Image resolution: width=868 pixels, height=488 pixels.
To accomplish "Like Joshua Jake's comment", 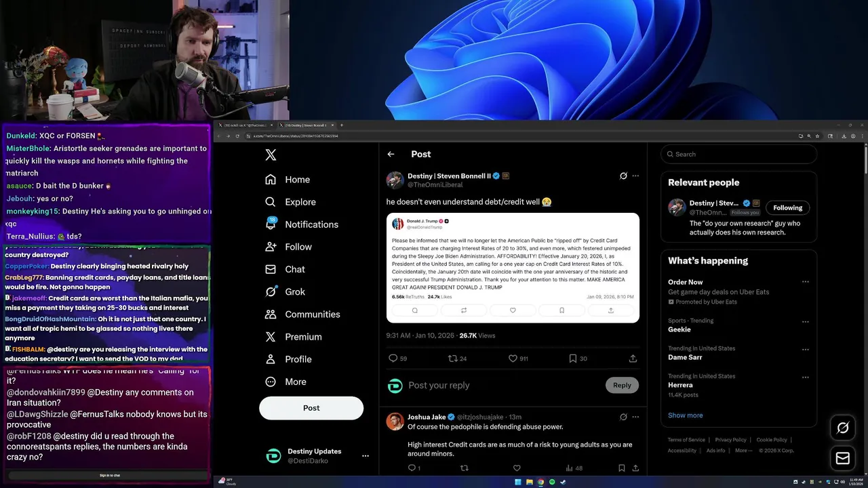I will tap(517, 468).
